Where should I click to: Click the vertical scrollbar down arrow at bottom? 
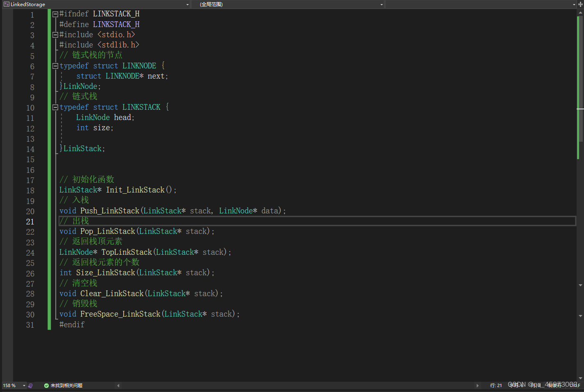(x=580, y=378)
